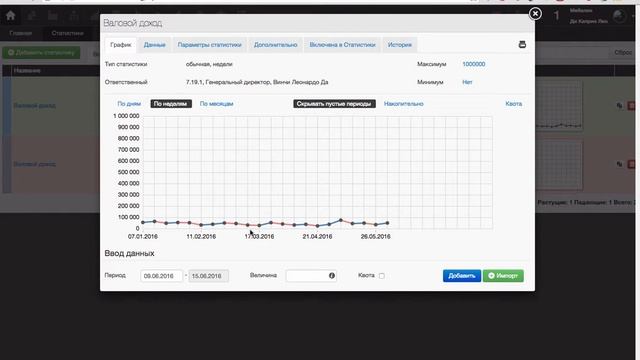
Task: Click the 100 000 y-axis label
Action: (x=128, y=217)
